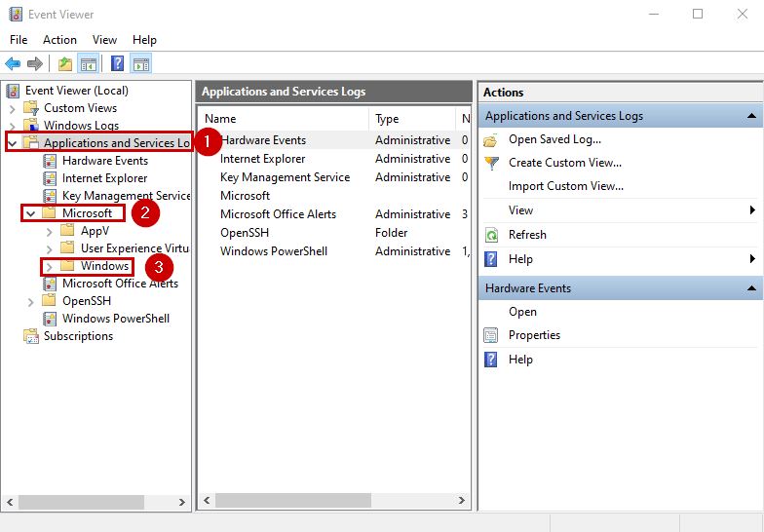Image resolution: width=764 pixels, height=532 pixels.
Task: Click the Windows Logs folder icon
Action: point(31,125)
